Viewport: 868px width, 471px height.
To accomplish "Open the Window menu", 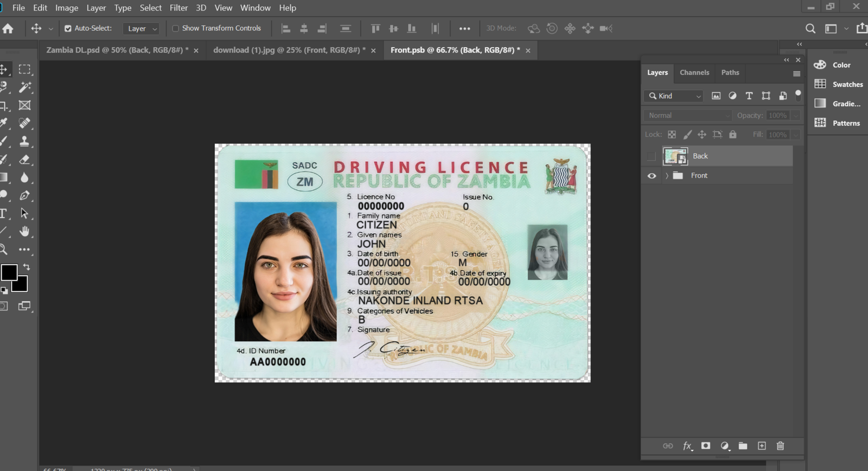I will [255, 8].
